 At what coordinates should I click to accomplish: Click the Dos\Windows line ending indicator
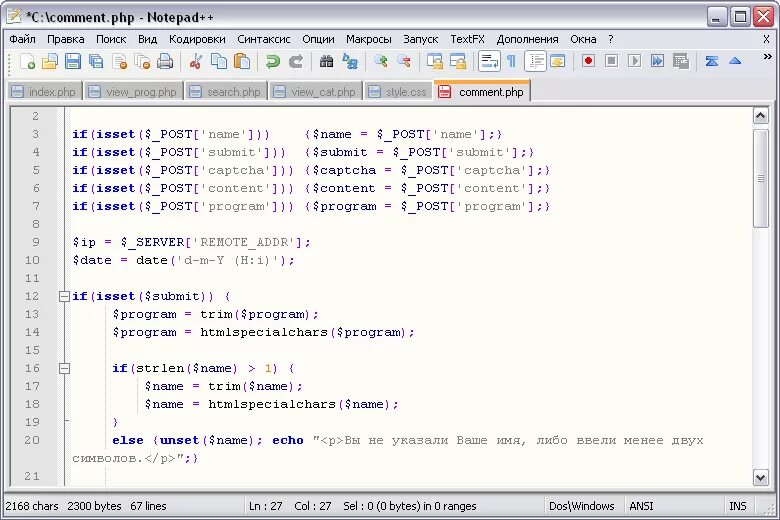(x=582, y=506)
